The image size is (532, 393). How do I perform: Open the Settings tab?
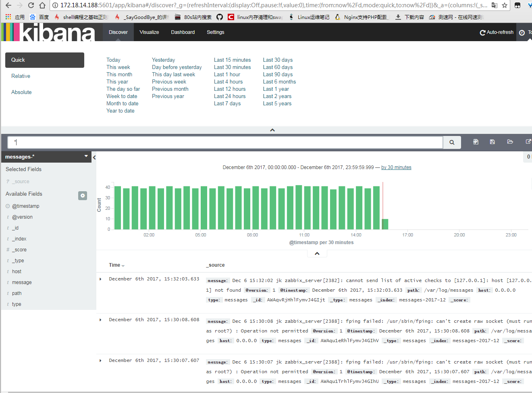(x=216, y=32)
